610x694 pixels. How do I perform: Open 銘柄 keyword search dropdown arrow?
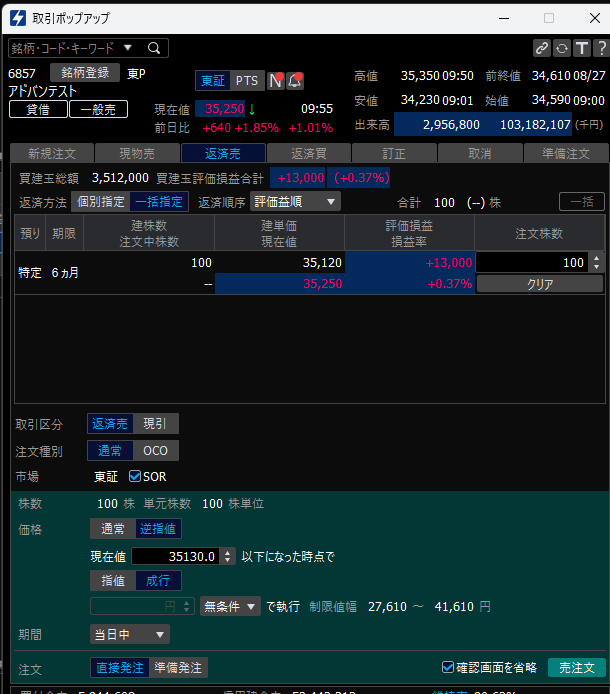[128, 47]
